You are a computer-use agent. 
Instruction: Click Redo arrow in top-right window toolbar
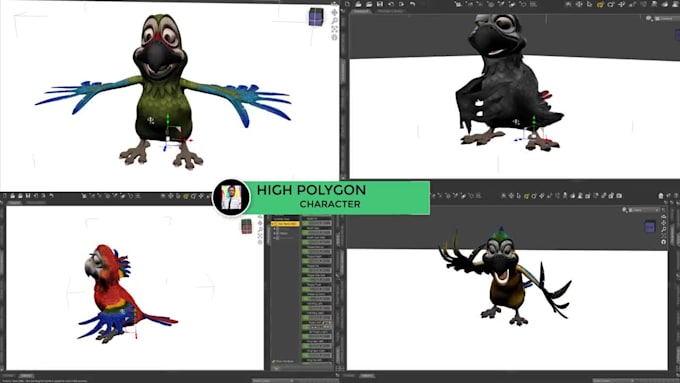(x=401, y=4)
